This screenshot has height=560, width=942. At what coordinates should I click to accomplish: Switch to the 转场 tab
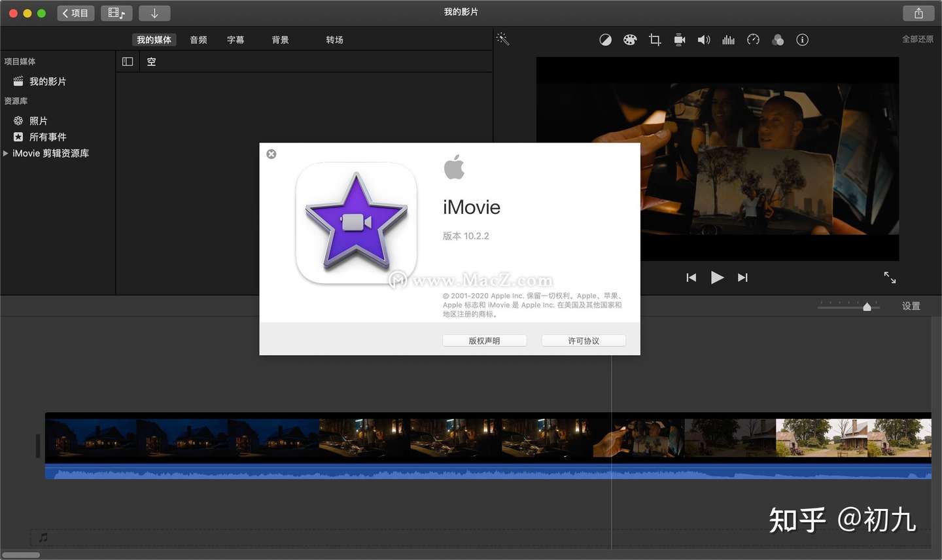[334, 40]
